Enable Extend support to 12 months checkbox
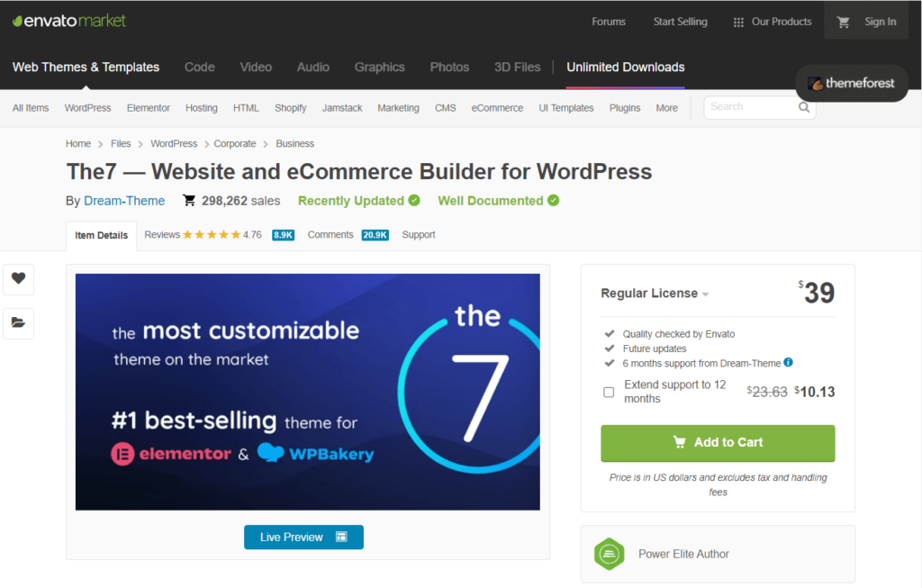Image resolution: width=922 pixels, height=588 pixels. click(x=609, y=393)
